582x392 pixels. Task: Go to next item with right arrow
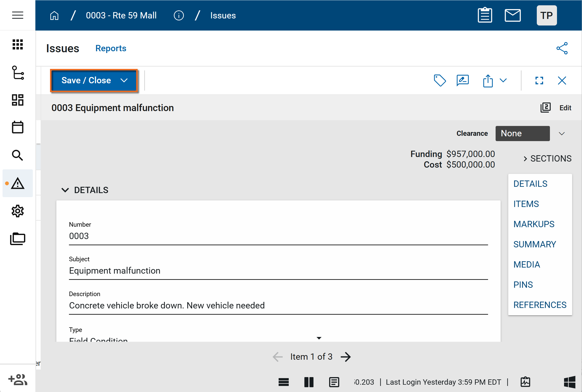pyautogui.click(x=345, y=357)
